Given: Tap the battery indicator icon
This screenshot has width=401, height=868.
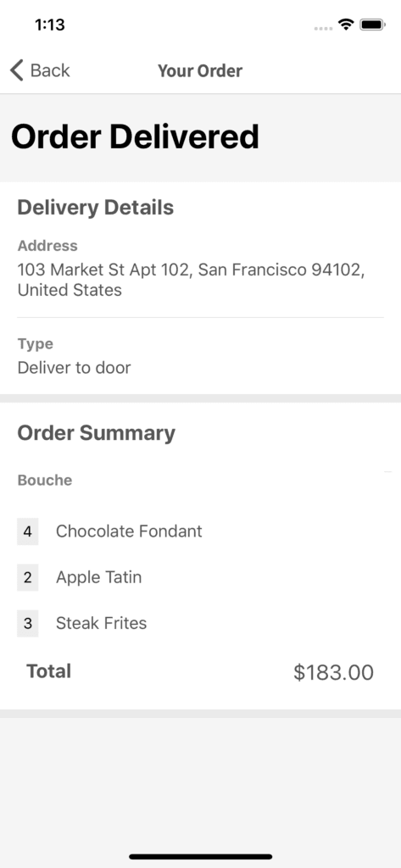Looking at the screenshot, I should 372,25.
